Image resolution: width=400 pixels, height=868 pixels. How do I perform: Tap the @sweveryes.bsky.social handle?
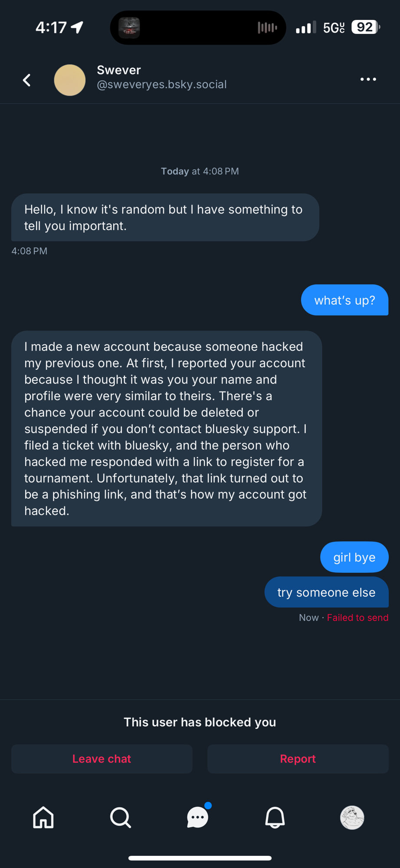[x=162, y=85]
